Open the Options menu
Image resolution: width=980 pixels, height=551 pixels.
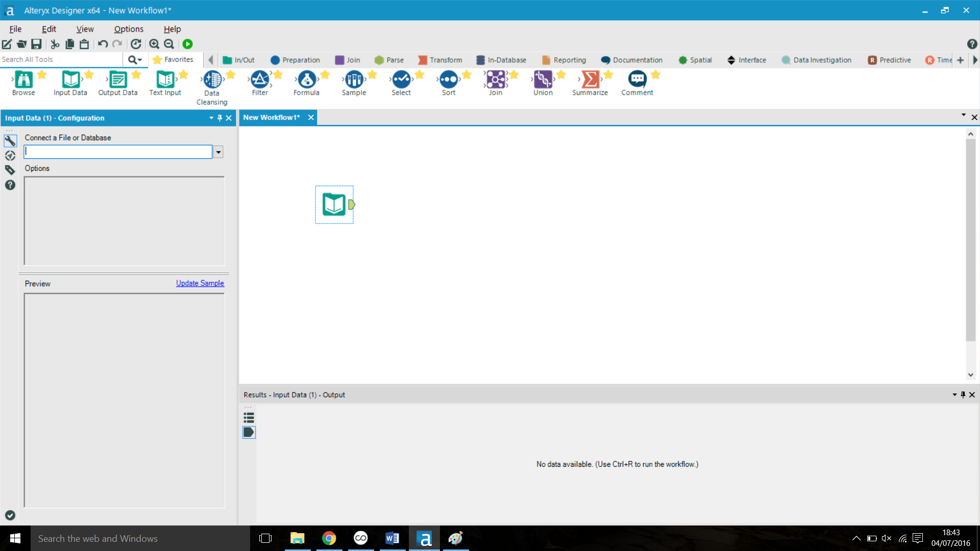point(128,29)
